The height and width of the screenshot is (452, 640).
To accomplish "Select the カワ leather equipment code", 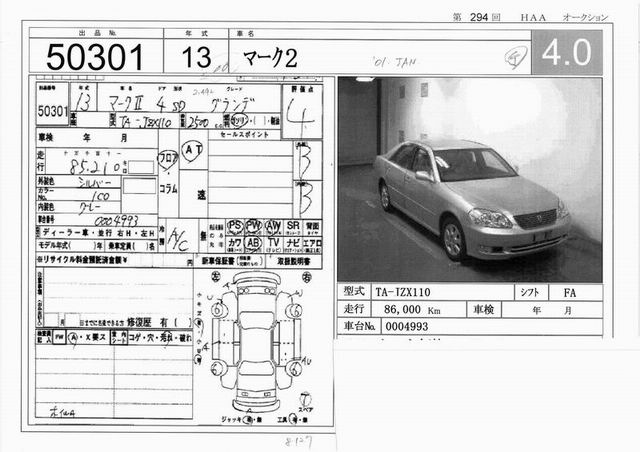I will click(234, 244).
